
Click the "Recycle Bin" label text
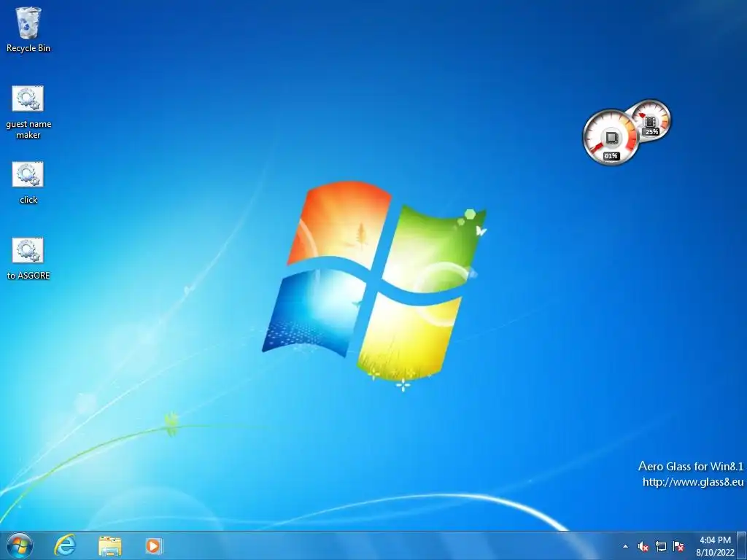click(28, 48)
